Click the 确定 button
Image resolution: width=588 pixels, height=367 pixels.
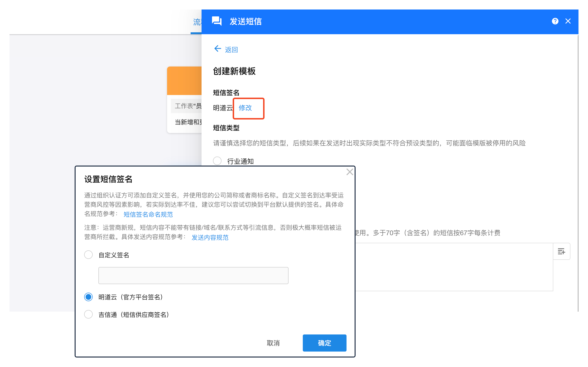click(x=324, y=343)
